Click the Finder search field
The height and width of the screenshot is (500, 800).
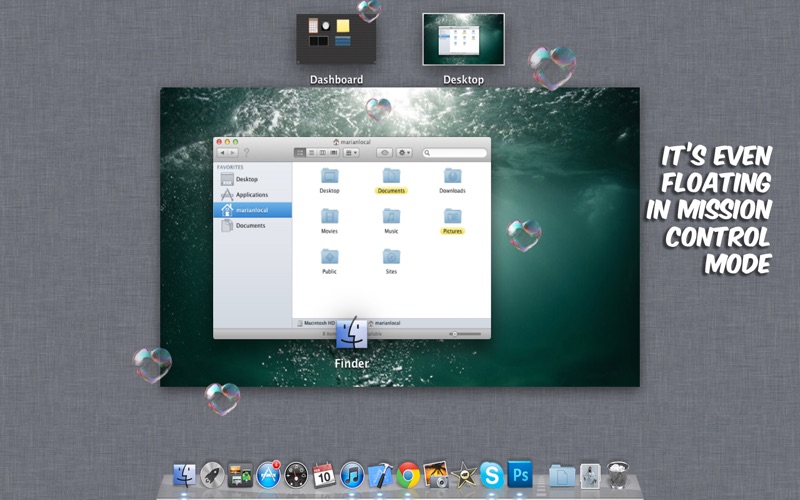pyautogui.click(x=455, y=153)
